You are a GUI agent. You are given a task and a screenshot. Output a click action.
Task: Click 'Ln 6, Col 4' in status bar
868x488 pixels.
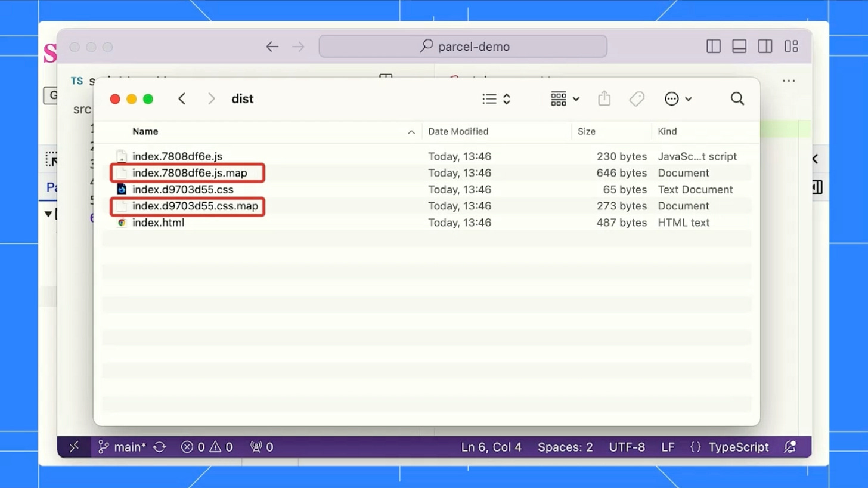pyautogui.click(x=491, y=447)
